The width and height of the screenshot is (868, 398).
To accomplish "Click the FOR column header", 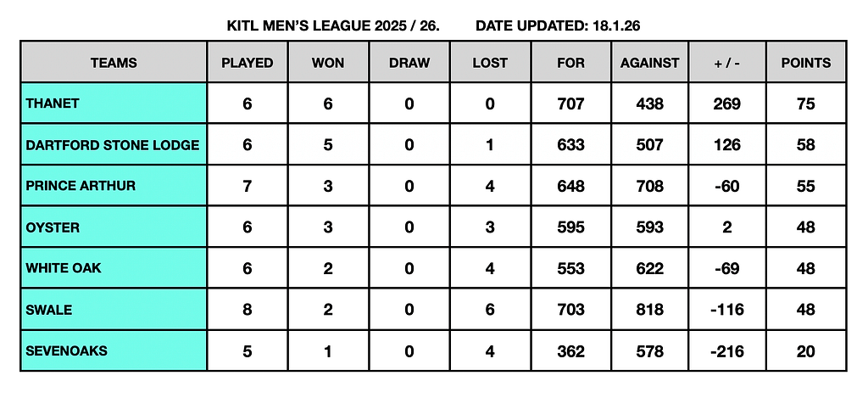I will [570, 63].
